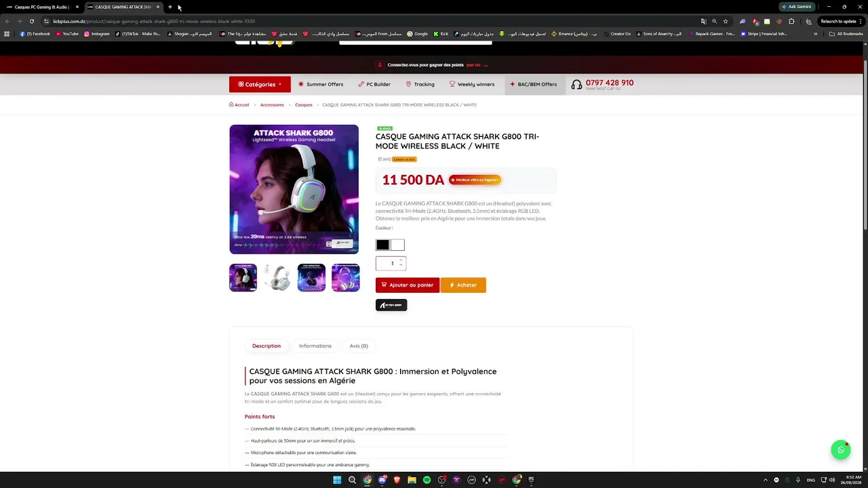The width and height of the screenshot is (868, 488).
Task: Expand the Catégories dropdown menu
Action: click(x=260, y=84)
